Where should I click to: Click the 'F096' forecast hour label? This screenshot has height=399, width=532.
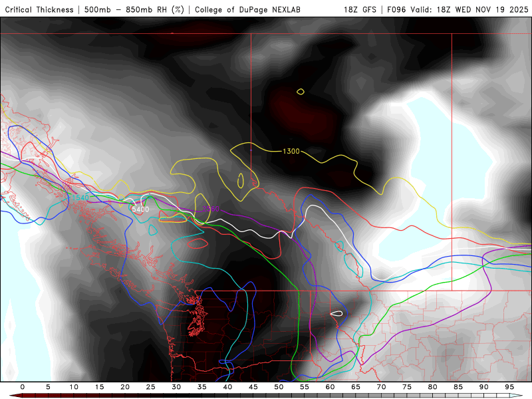(x=396, y=10)
